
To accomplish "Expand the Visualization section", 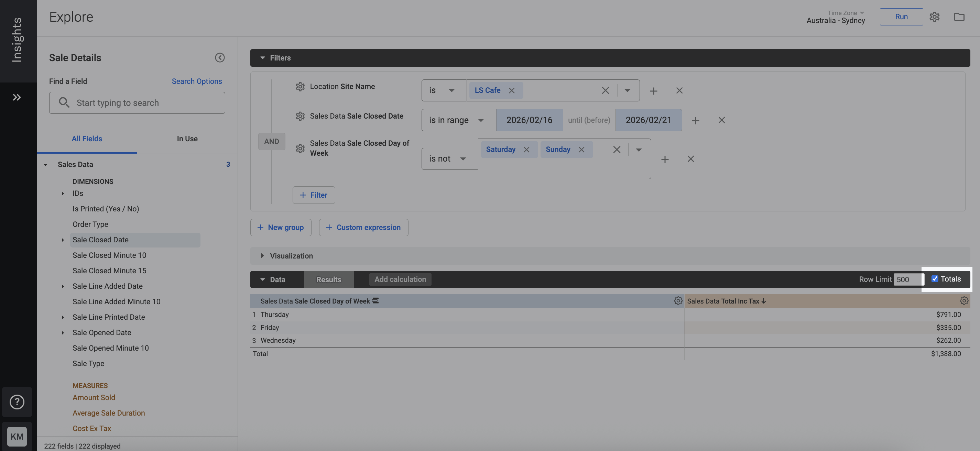I will coord(262,256).
